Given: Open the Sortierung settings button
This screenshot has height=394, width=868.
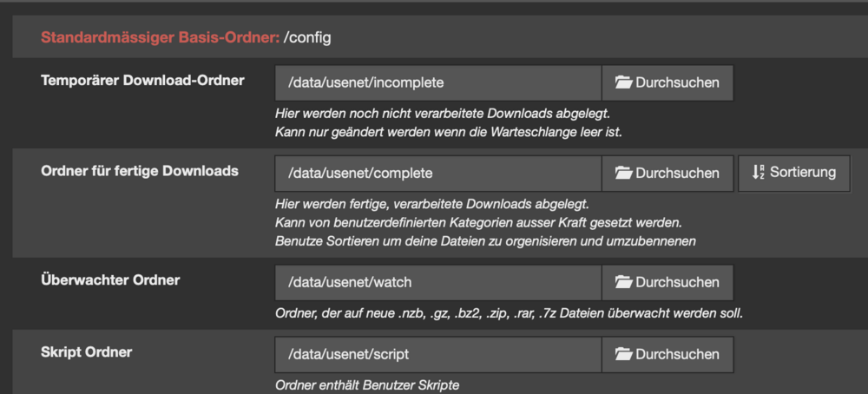Looking at the screenshot, I should pos(794,174).
